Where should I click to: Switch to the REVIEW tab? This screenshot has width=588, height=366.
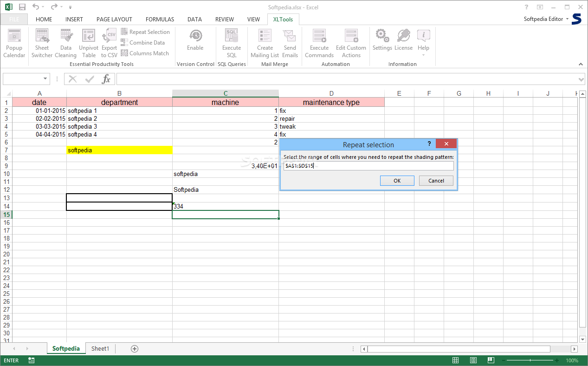pos(225,20)
